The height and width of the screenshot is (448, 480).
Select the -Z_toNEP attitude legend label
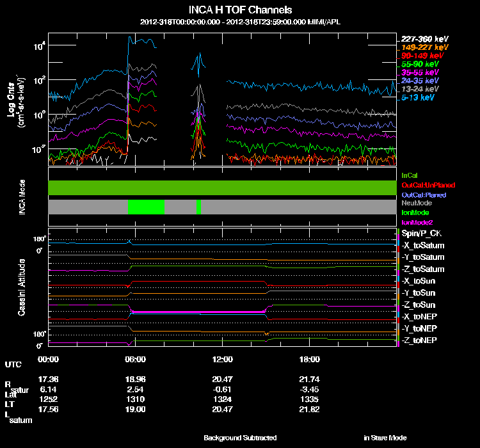419,340
